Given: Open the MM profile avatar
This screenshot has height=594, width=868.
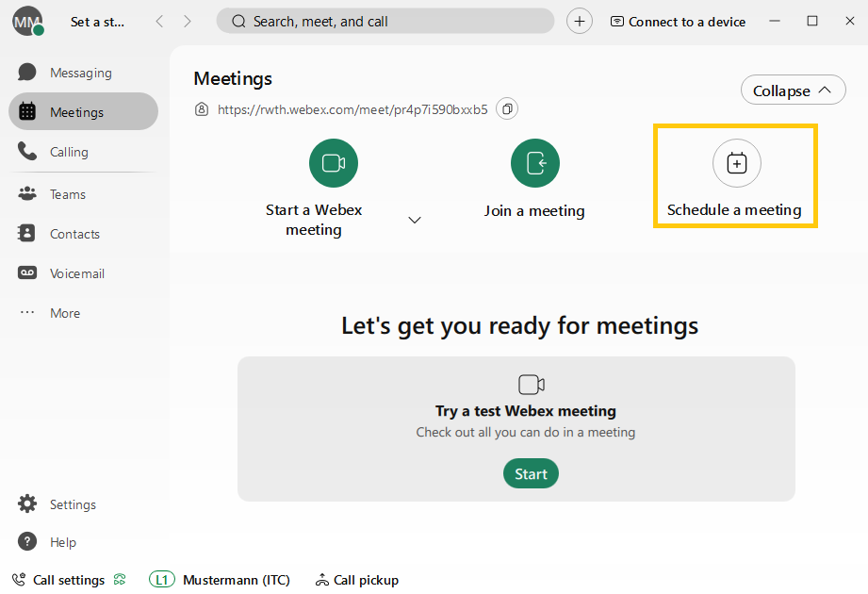Looking at the screenshot, I should (27, 21).
